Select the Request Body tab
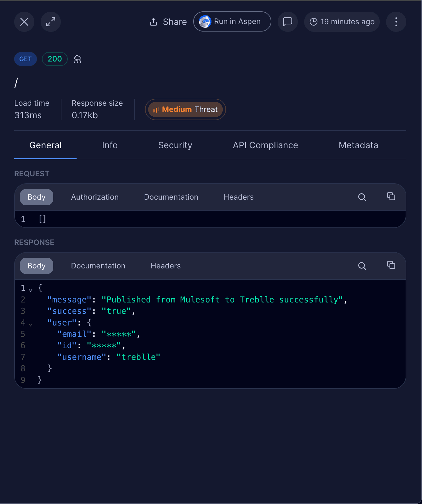The height and width of the screenshot is (504, 422). click(x=37, y=197)
